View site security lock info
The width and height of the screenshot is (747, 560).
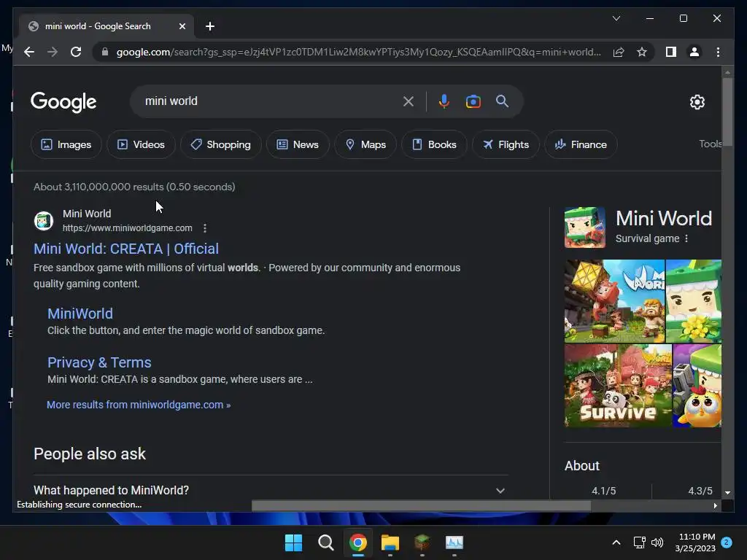click(x=105, y=52)
